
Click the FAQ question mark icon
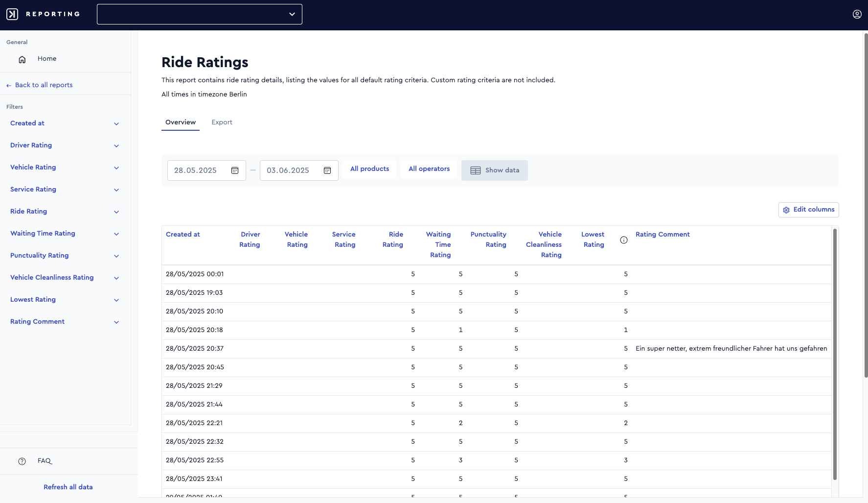pos(22,461)
